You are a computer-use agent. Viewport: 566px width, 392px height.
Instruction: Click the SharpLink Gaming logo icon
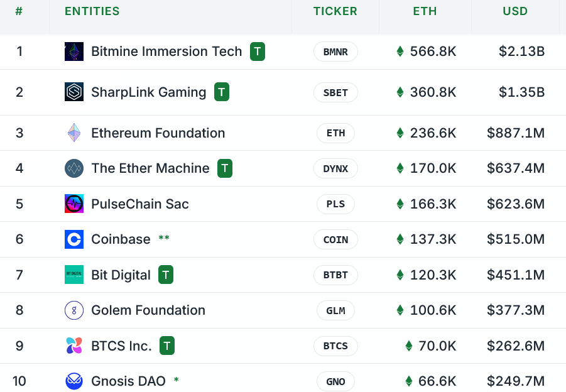pyautogui.click(x=74, y=92)
